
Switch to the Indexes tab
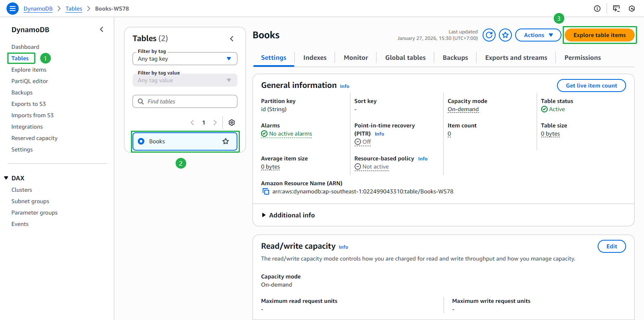point(315,58)
